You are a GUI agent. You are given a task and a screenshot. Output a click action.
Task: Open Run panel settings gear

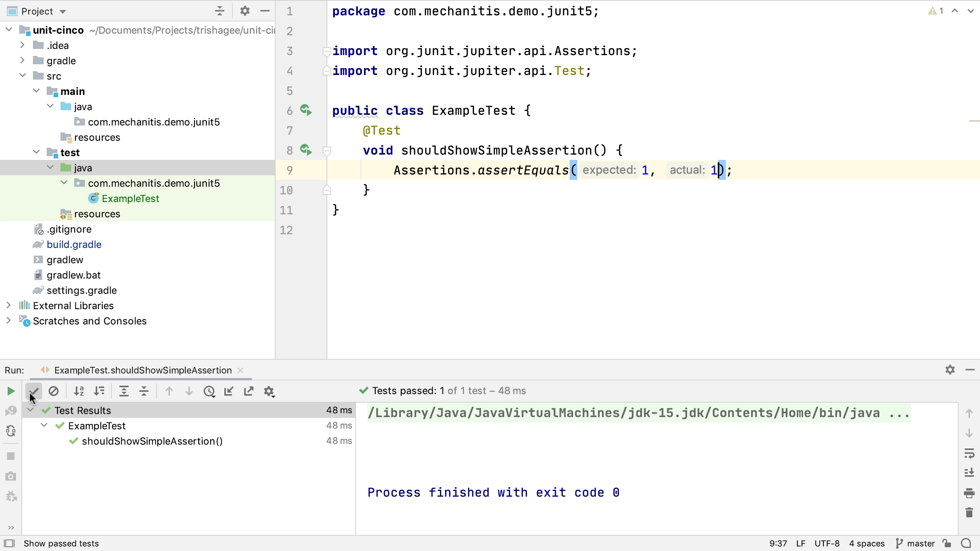click(x=950, y=370)
